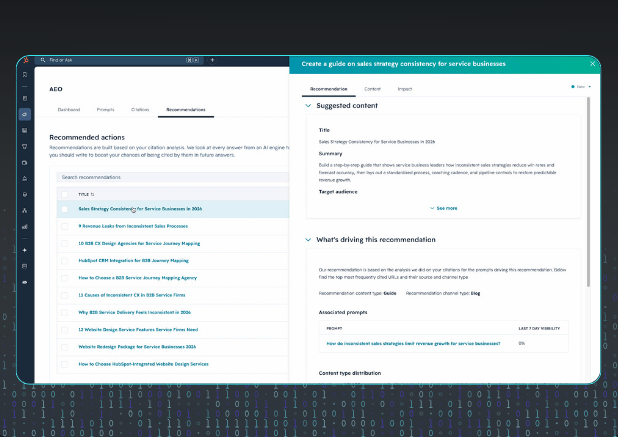The width and height of the screenshot is (618, 437).
Task: Open the New status dropdown in panel
Action: [x=581, y=87]
